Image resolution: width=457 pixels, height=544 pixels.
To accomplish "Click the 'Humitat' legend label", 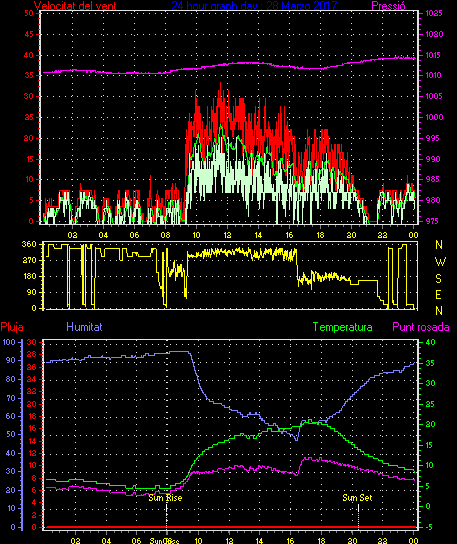I will point(84,327).
